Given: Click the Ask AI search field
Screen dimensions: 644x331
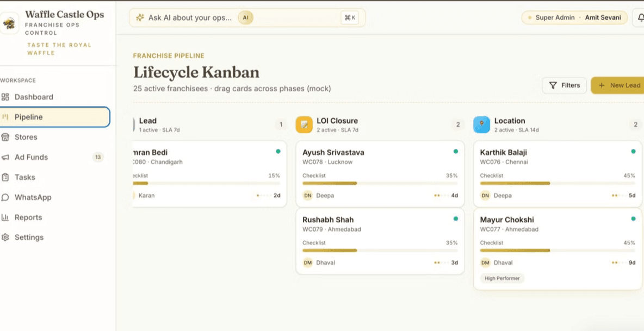Looking at the screenshot, I should [247, 17].
